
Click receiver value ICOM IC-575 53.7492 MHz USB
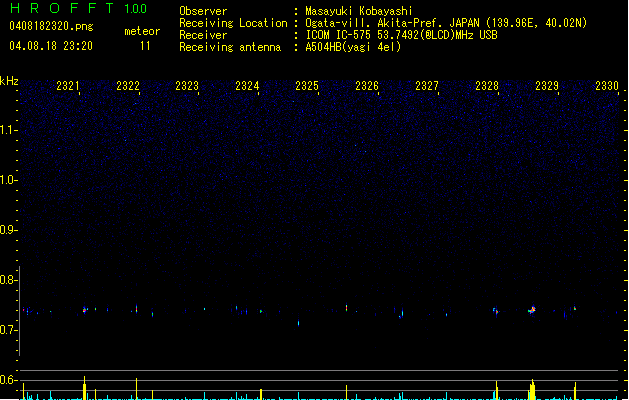[x=402, y=35]
